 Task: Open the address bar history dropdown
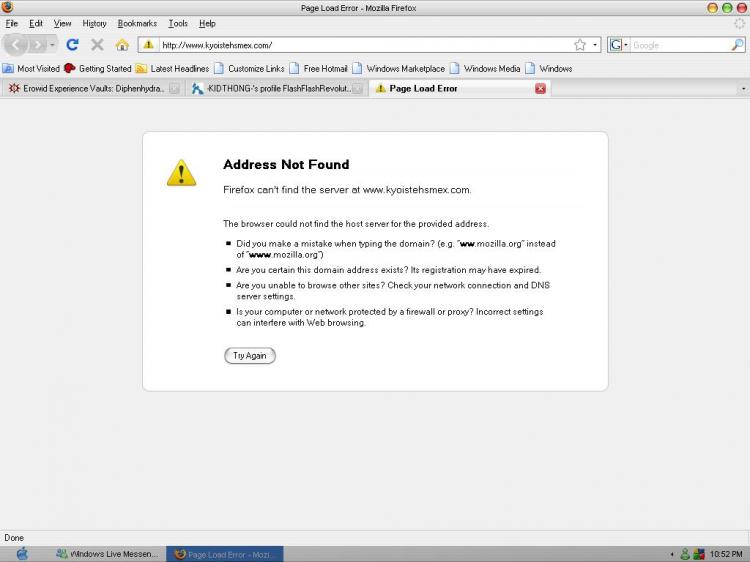(596, 45)
